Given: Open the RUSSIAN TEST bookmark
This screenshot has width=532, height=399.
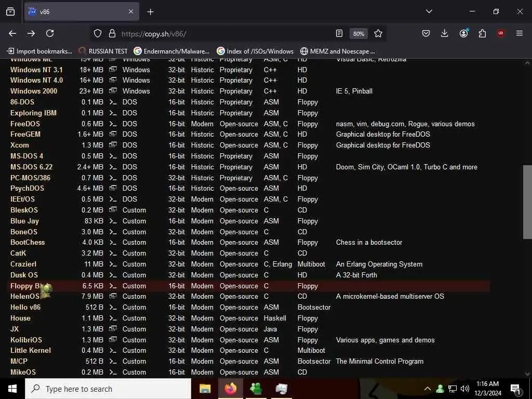Looking at the screenshot, I should pos(103,51).
